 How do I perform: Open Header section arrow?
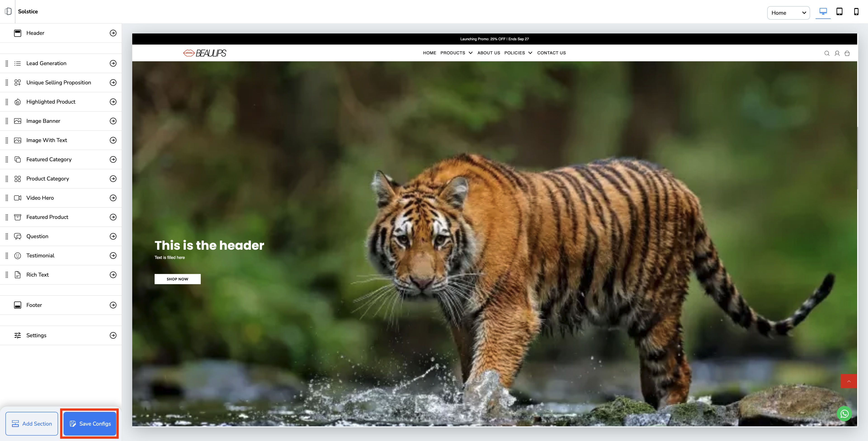point(113,33)
